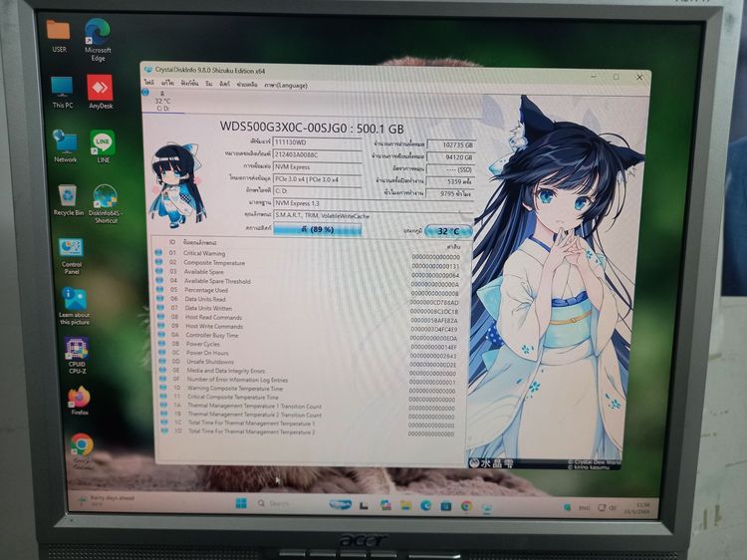Viewport: 747px width, 560px height.
Task: Select Total Time For Thermal Management Temperature 2 row
Action: (309, 431)
